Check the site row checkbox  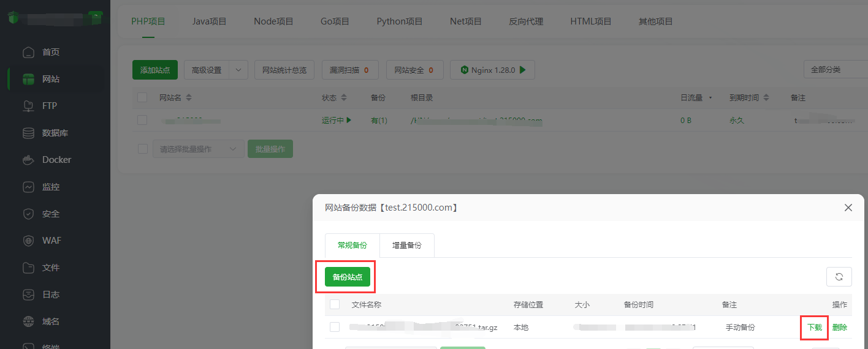(142, 120)
